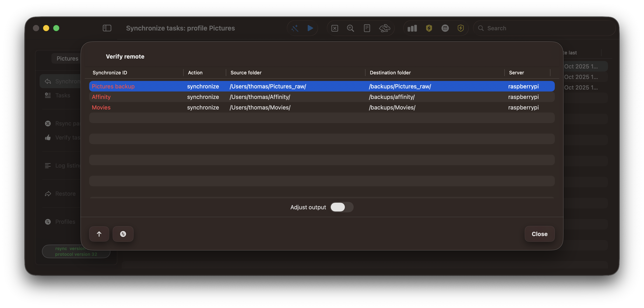Open the magnifier log view icon
This screenshot has width=644, height=308.
tap(351, 28)
